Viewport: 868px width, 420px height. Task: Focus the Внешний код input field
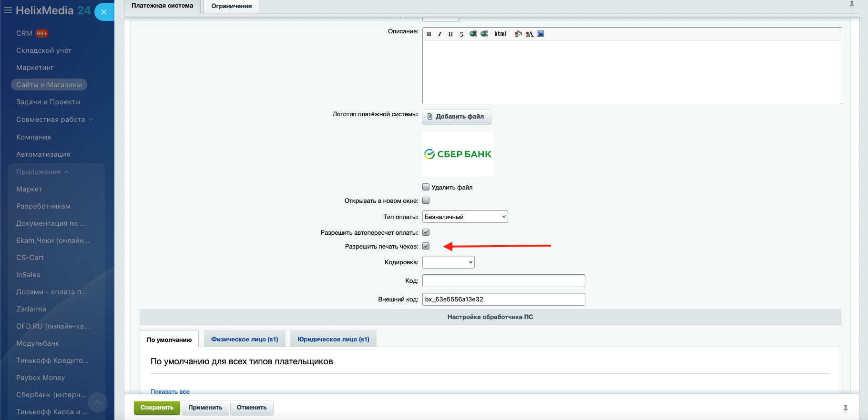[504, 300]
